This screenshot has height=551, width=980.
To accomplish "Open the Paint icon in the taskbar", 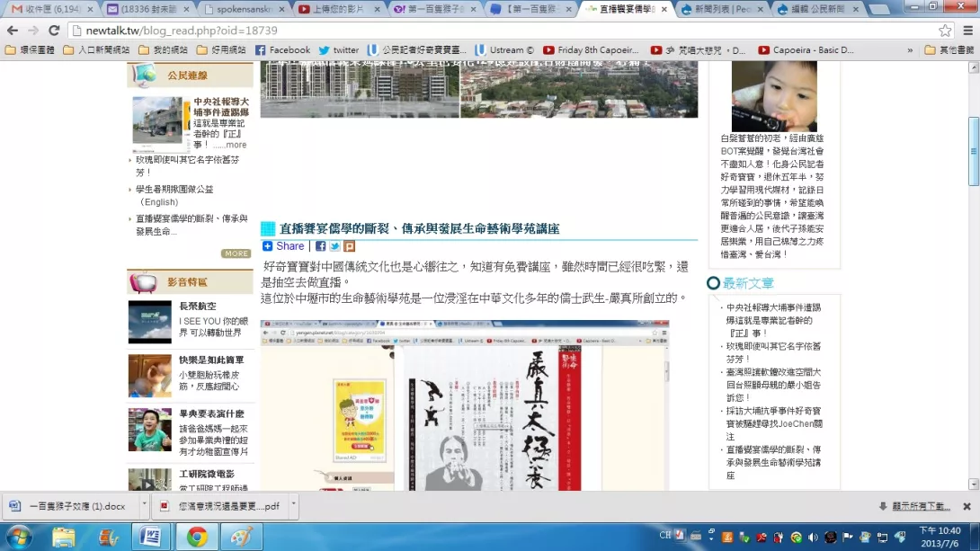I will [x=241, y=537].
